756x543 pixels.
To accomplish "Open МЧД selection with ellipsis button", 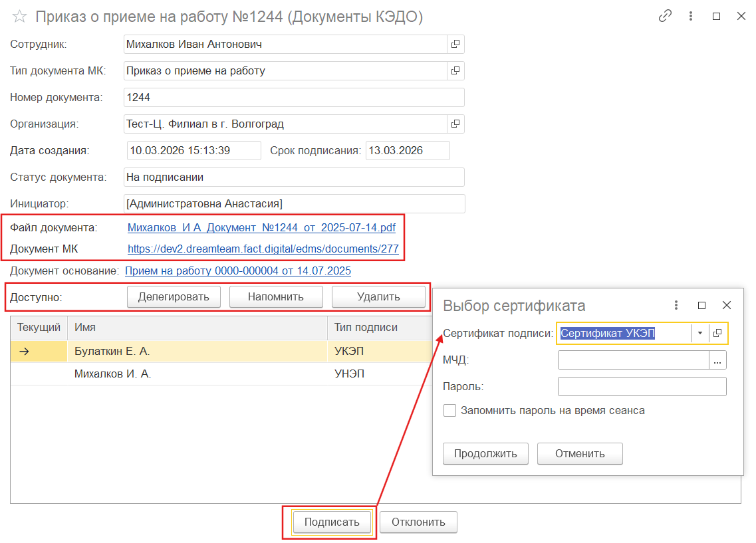I will coord(717,360).
